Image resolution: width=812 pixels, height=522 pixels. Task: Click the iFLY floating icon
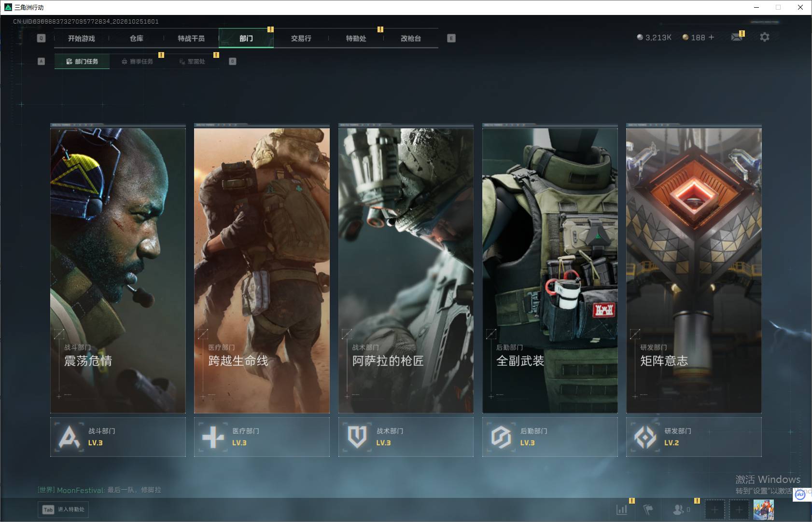coord(800,495)
